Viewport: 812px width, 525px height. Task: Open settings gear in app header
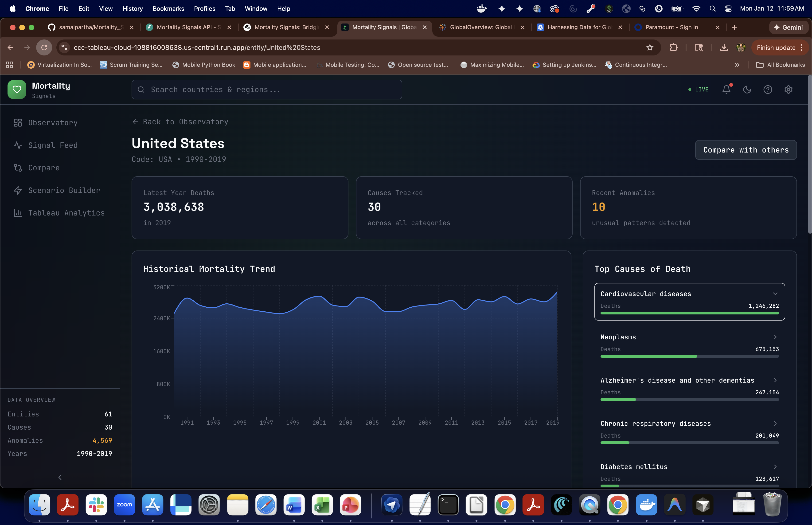click(788, 89)
